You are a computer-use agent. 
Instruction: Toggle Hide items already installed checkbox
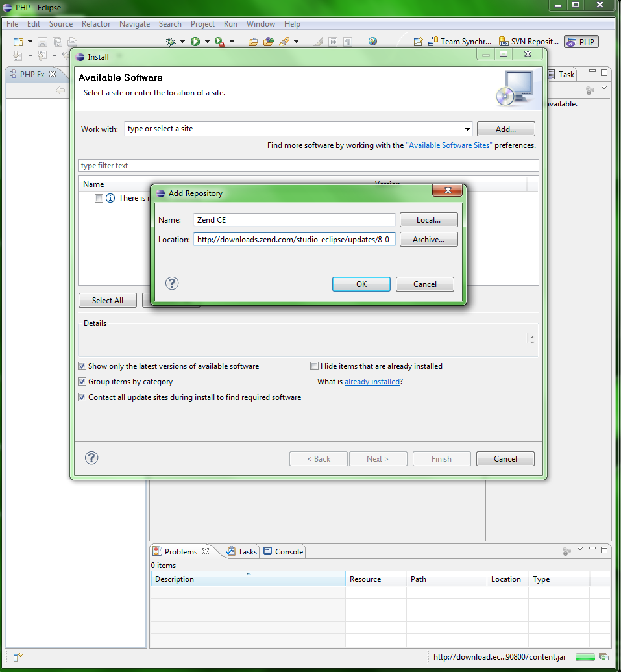(x=314, y=366)
